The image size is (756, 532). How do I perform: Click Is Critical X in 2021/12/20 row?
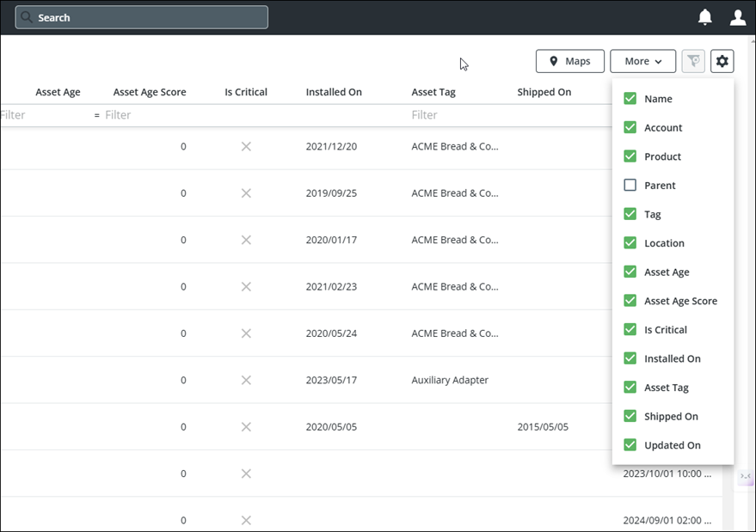(246, 146)
